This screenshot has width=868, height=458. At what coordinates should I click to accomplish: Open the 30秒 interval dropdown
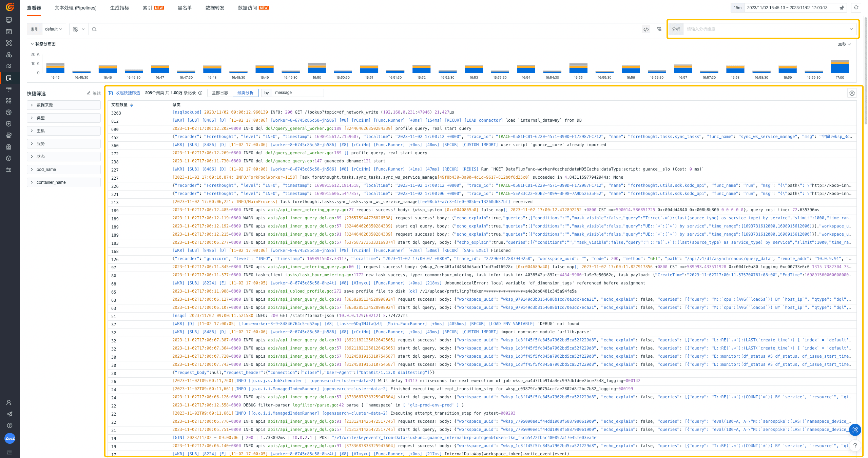click(844, 44)
